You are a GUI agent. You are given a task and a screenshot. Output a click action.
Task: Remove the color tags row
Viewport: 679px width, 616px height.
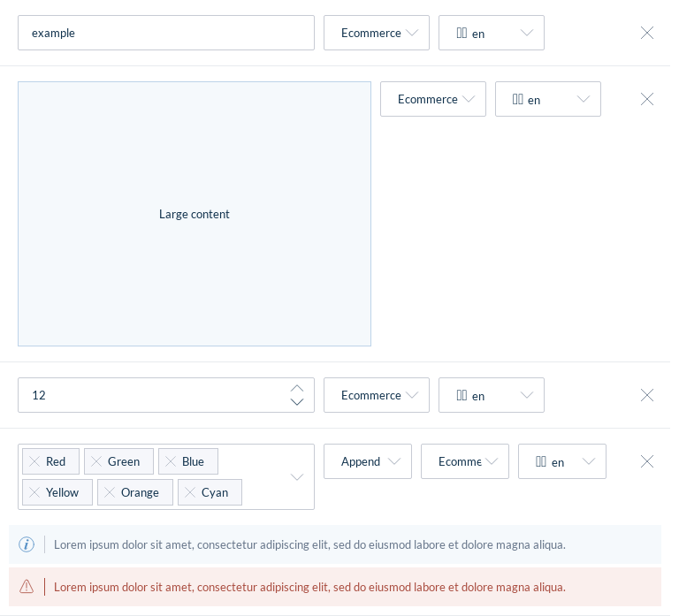pos(647,461)
